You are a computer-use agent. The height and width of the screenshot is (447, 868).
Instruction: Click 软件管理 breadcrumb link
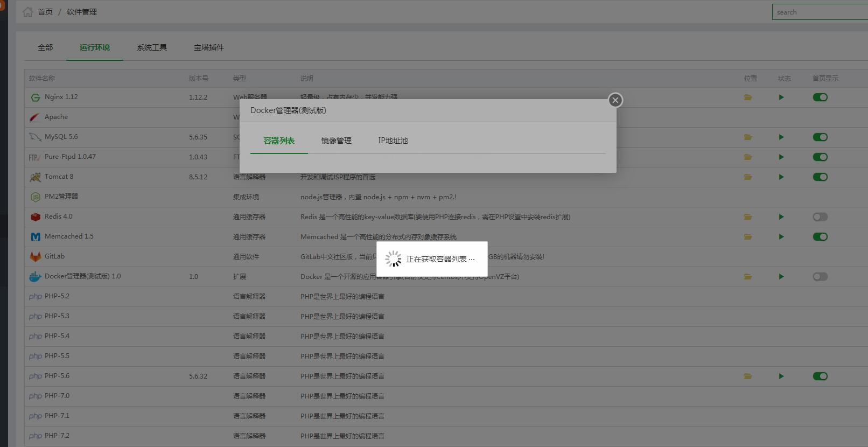82,12
